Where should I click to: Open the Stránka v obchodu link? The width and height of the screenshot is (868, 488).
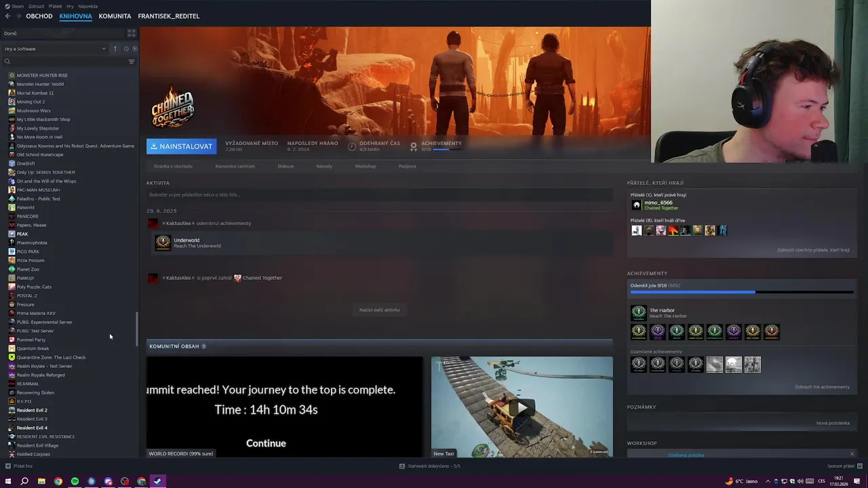pos(173,166)
